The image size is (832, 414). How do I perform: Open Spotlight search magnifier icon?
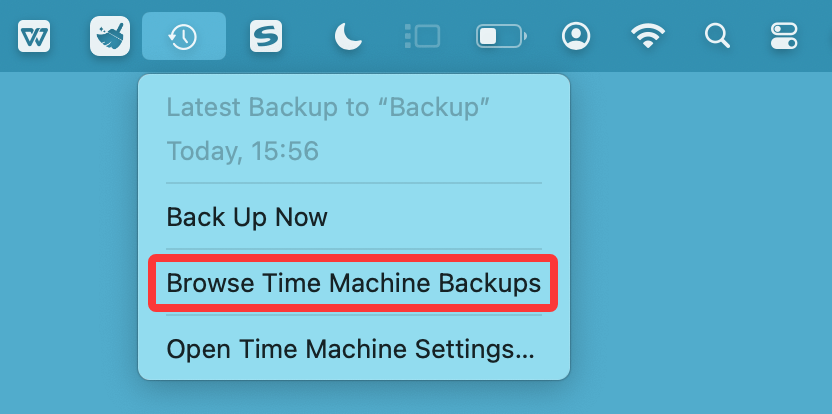click(716, 37)
